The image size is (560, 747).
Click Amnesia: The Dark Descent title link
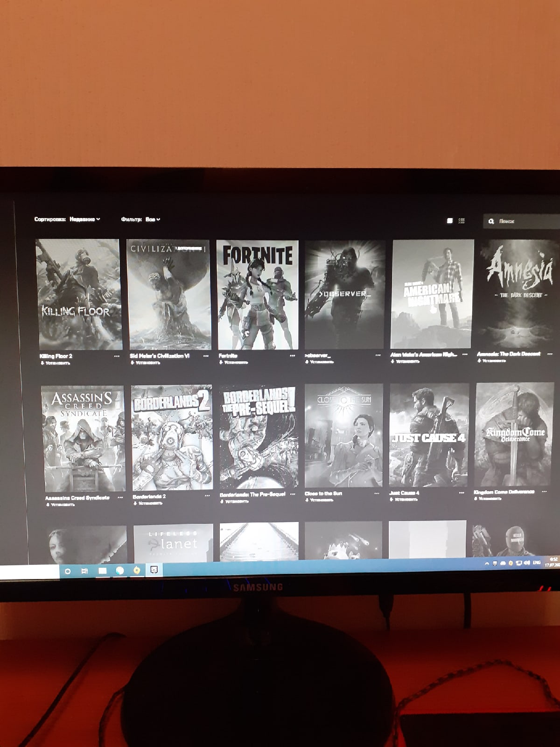[x=508, y=354]
